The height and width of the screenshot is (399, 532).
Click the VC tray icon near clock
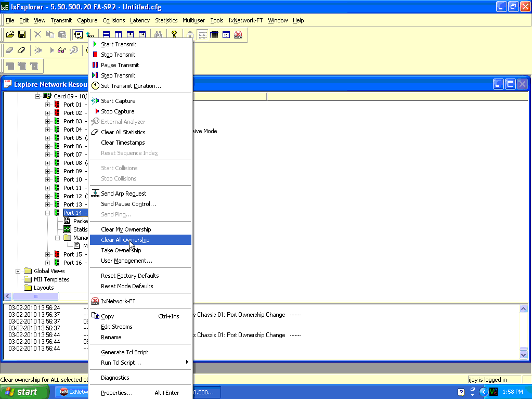pyautogui.click(x=494, y=392)
